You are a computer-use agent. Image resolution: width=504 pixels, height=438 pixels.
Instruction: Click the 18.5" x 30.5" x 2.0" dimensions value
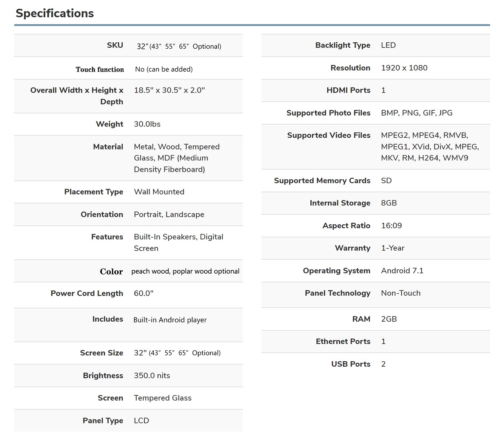169,90
